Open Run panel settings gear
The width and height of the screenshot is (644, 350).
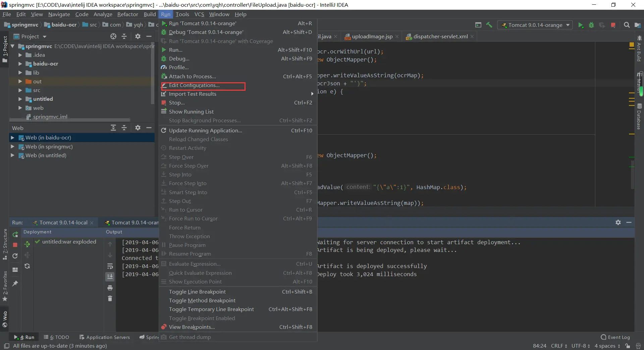[618, 222]
